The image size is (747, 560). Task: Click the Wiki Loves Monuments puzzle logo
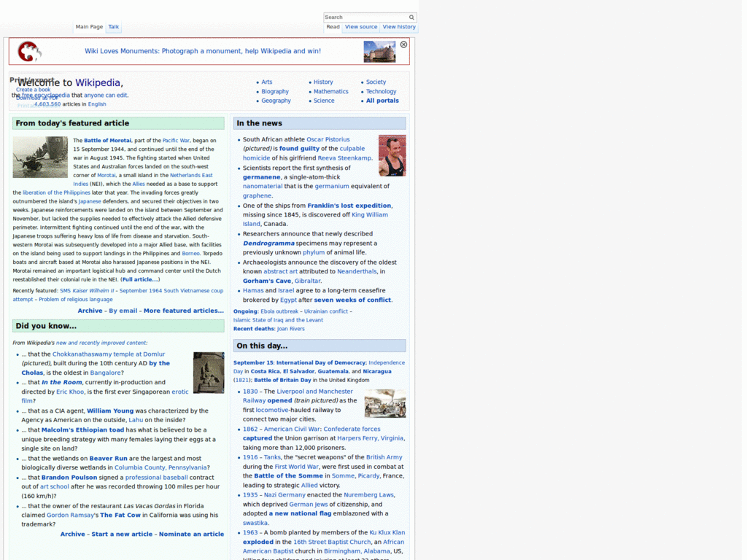(29, 52)
